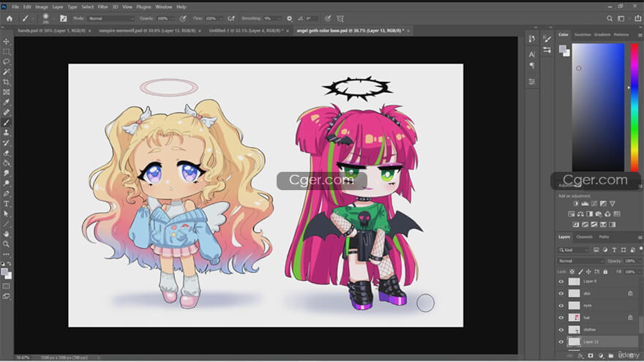
Task: Open tool preset picker arrow
Action: point(33,18)
